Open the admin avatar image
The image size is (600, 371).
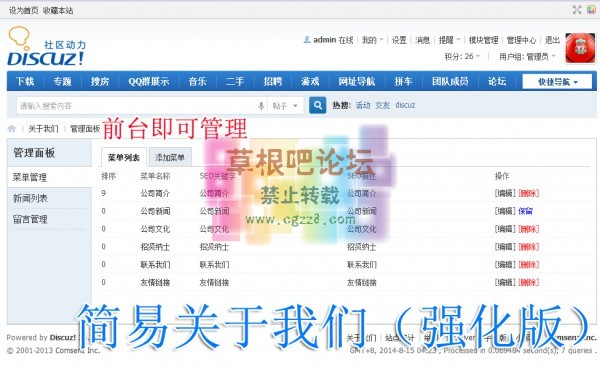coord(580,48)
